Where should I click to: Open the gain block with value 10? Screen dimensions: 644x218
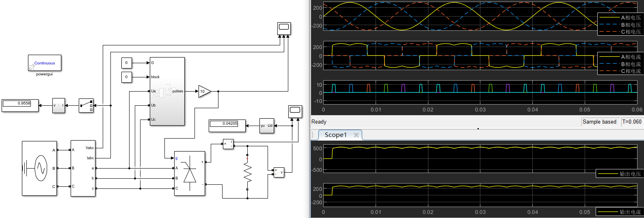(204, 91)
